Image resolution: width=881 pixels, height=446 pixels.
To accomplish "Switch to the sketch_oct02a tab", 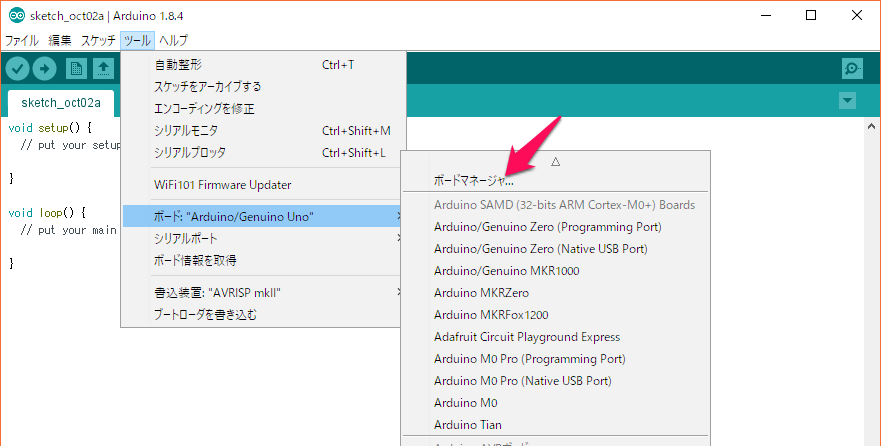I will (x=61, y=102).
